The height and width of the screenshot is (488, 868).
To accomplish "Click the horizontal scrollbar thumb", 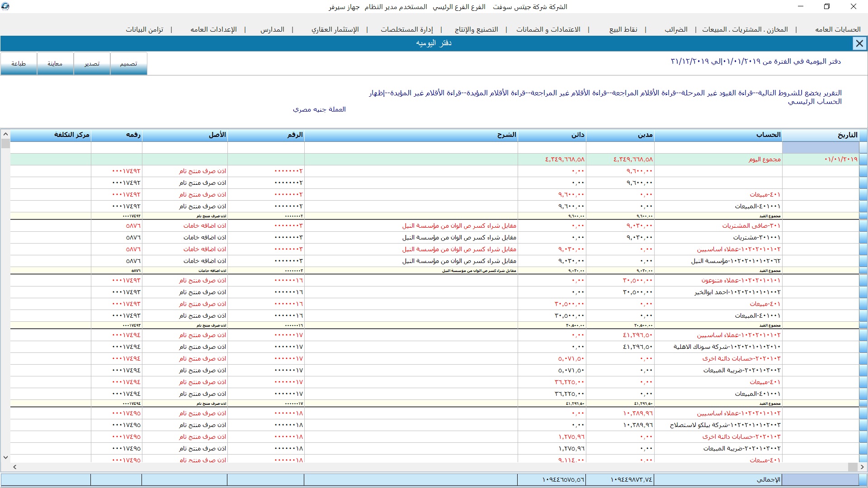I will click(853, 467).
